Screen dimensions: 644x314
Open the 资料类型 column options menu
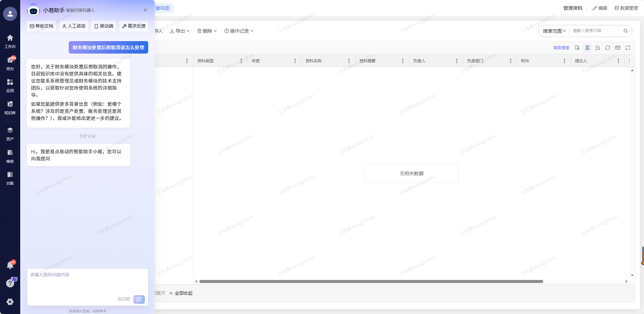pyautogui.click(x=241, y=61)
